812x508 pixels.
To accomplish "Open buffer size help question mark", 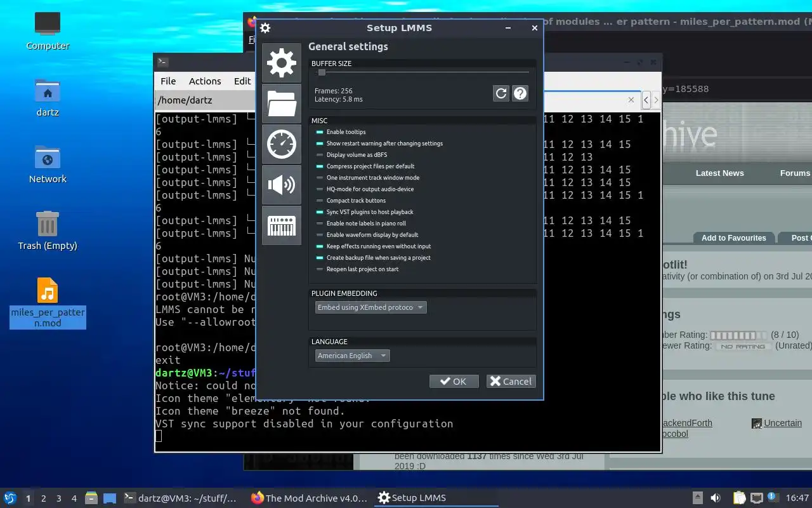I will (x=520, y=93).
